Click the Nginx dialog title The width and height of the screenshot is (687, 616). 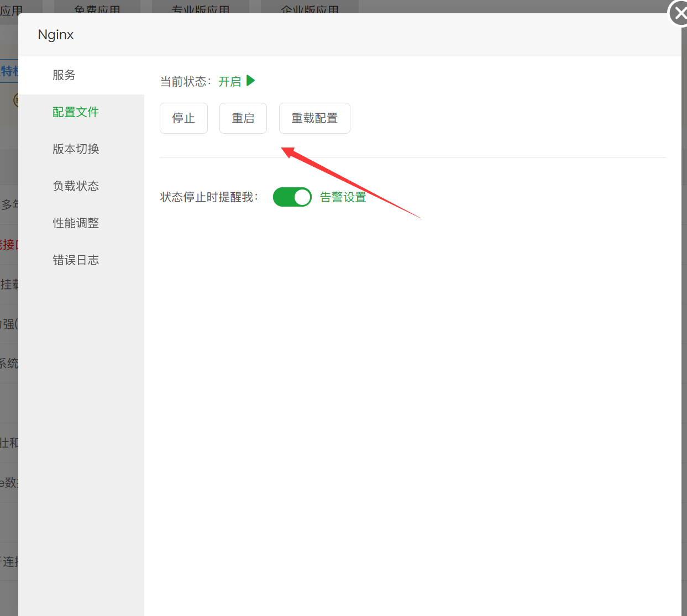[x=56, y=35]
